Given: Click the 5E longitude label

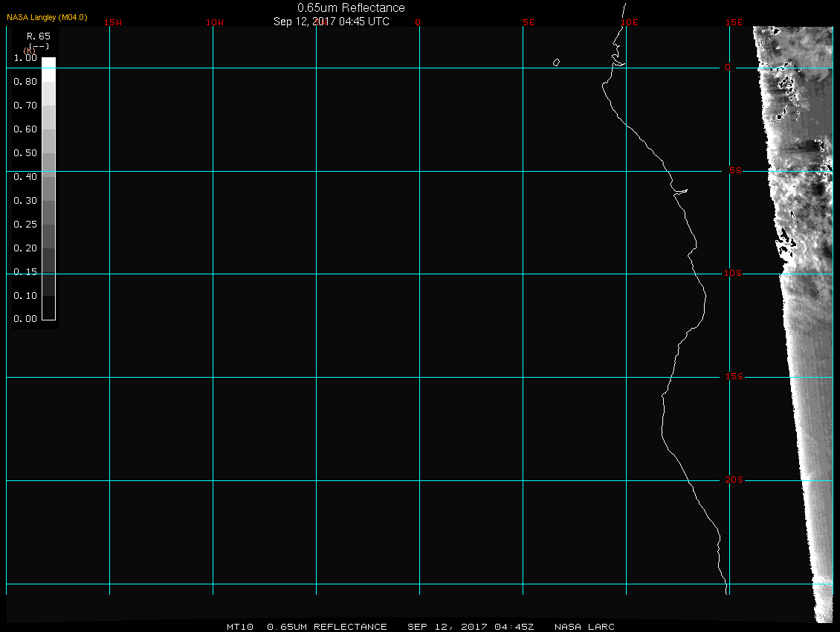Looking at the screenshot, I should (529, 22).
